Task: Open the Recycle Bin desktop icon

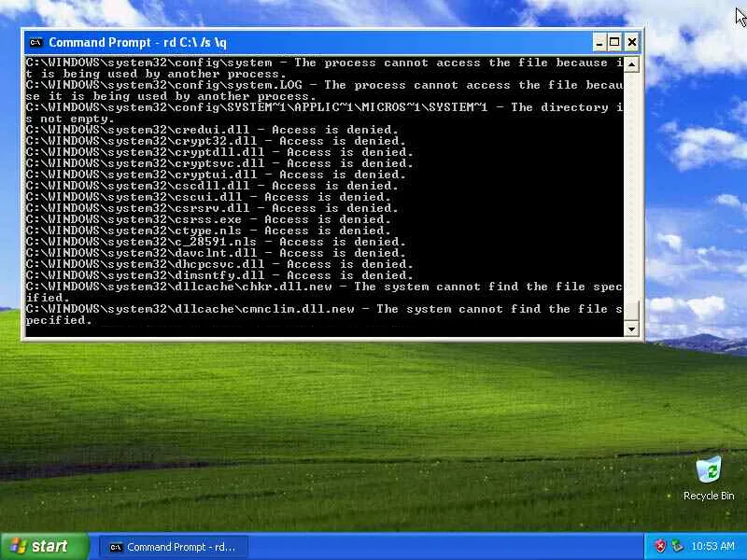Action: [x=709, y=478]
